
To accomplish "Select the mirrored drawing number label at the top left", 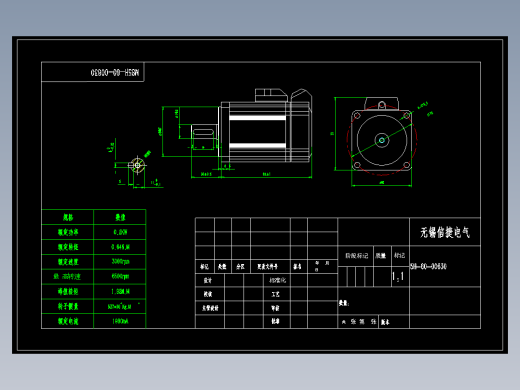I will (115, 72).
